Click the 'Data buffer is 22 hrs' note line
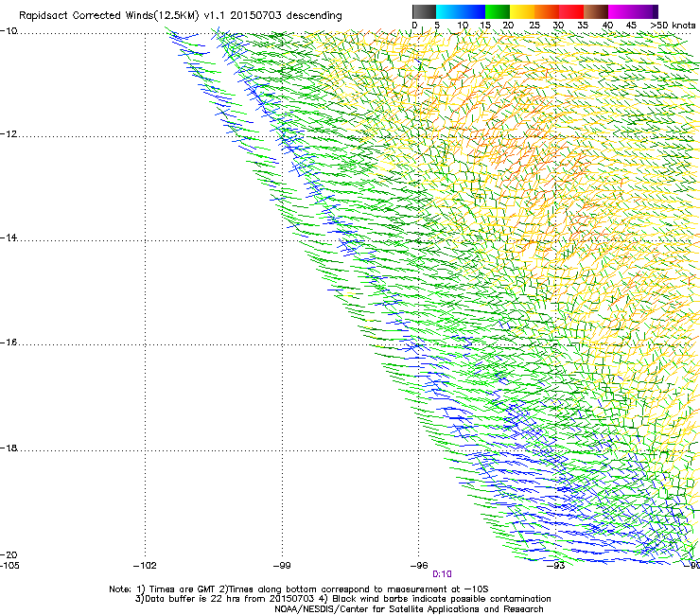Screen dimensions: 700x615 [342, 599]
